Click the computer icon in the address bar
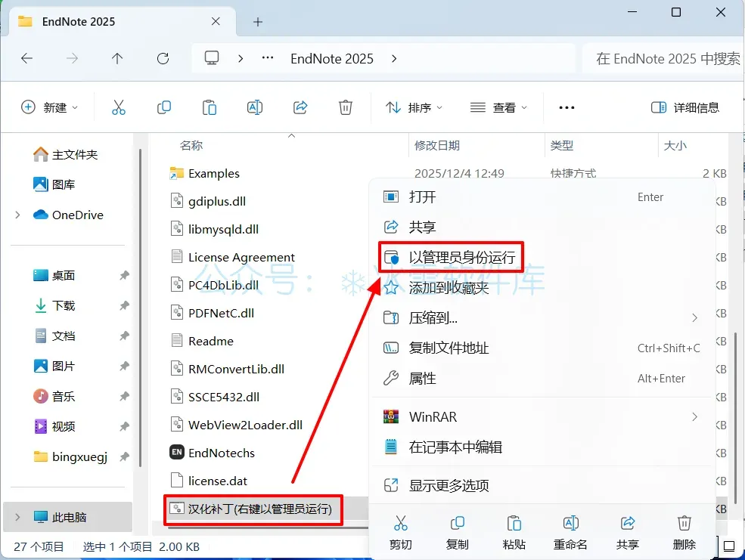745x560 pixels. (x=212, y=58)
